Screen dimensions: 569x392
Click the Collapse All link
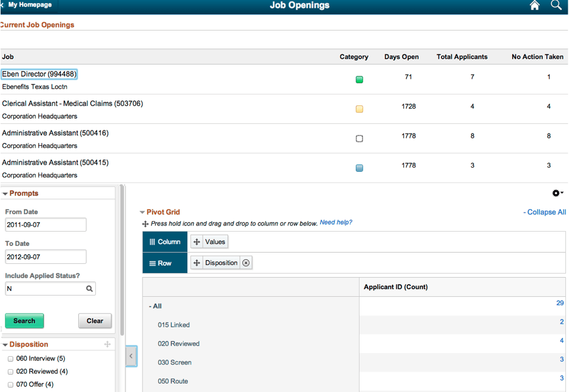point(544,212)
